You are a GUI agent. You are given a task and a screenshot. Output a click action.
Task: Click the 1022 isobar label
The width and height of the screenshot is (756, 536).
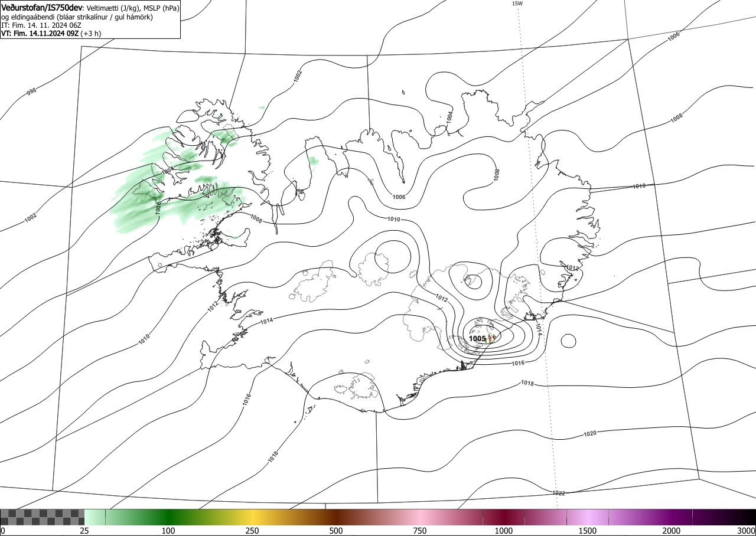(x=558, y=493)
